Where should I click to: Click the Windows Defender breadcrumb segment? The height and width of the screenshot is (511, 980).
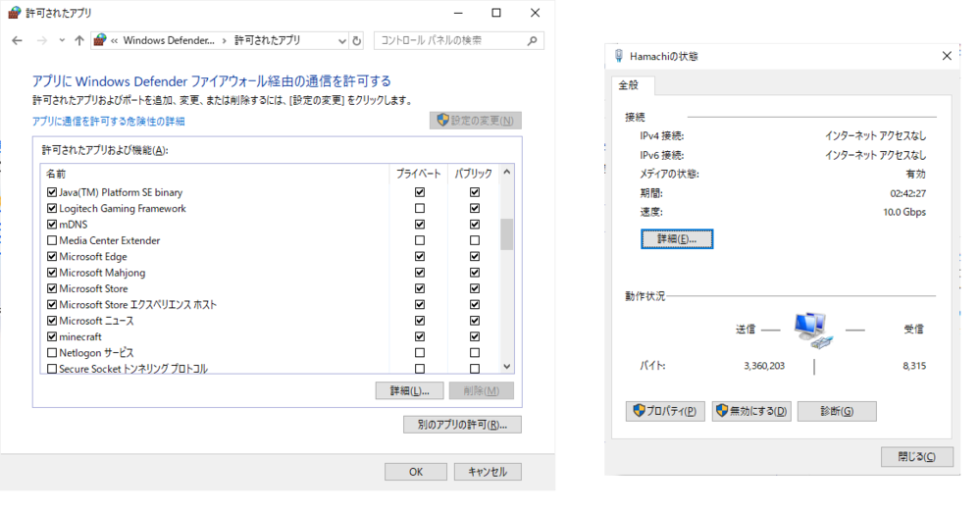[168, 40]
